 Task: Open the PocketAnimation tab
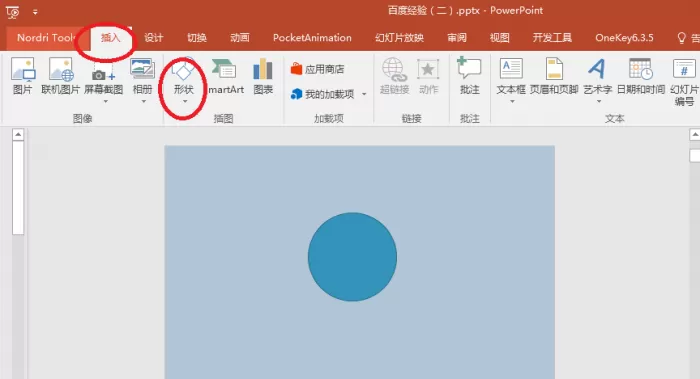[312, 38]
